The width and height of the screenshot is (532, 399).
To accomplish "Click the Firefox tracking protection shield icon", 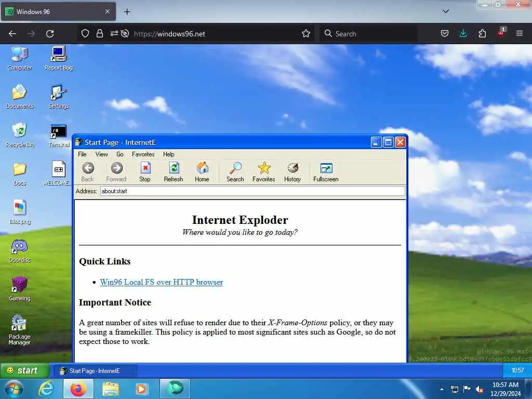I will click(85, 34).
